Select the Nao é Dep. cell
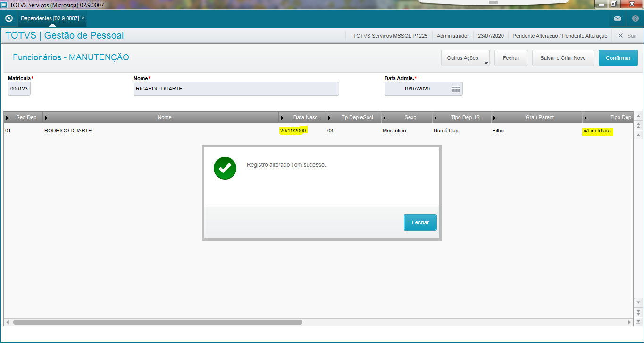 click(446, 131)
